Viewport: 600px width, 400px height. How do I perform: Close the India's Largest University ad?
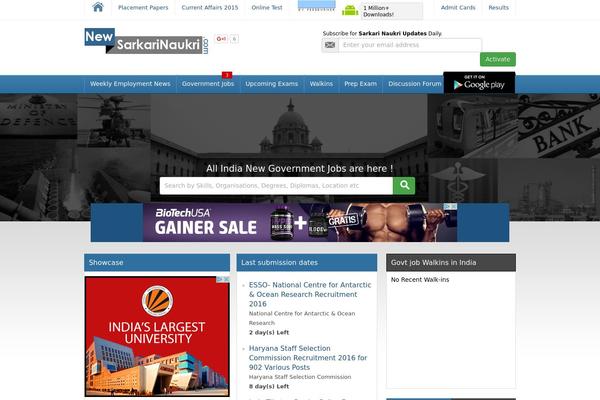[227, 279]
